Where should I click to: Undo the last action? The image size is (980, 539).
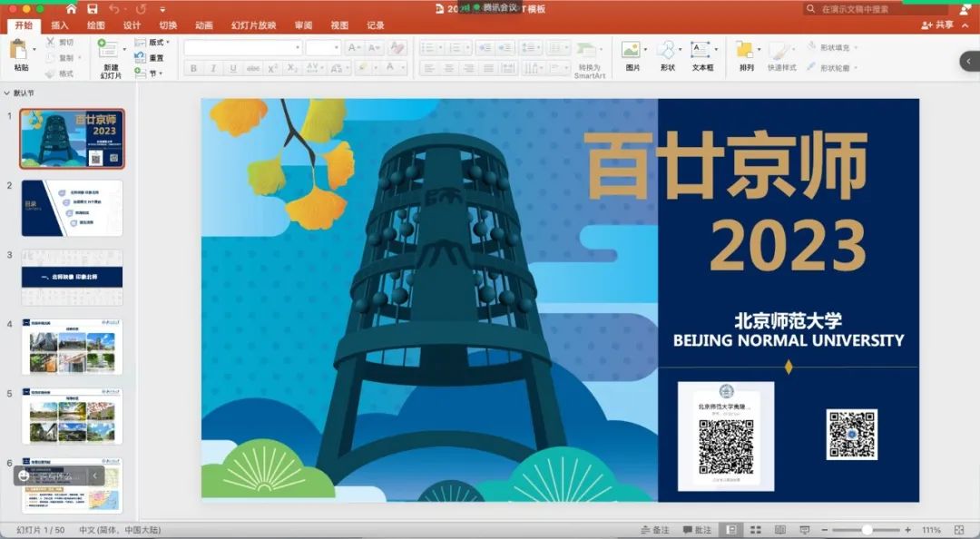[x=113, y=9]
